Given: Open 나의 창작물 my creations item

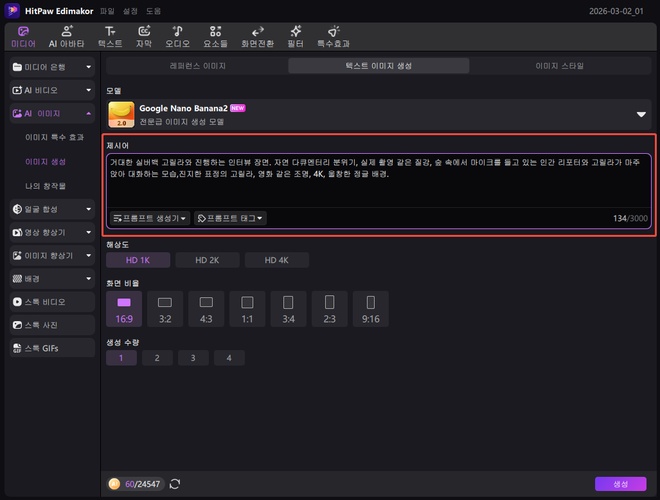Looking at the screenshot, I should (45, 186).
